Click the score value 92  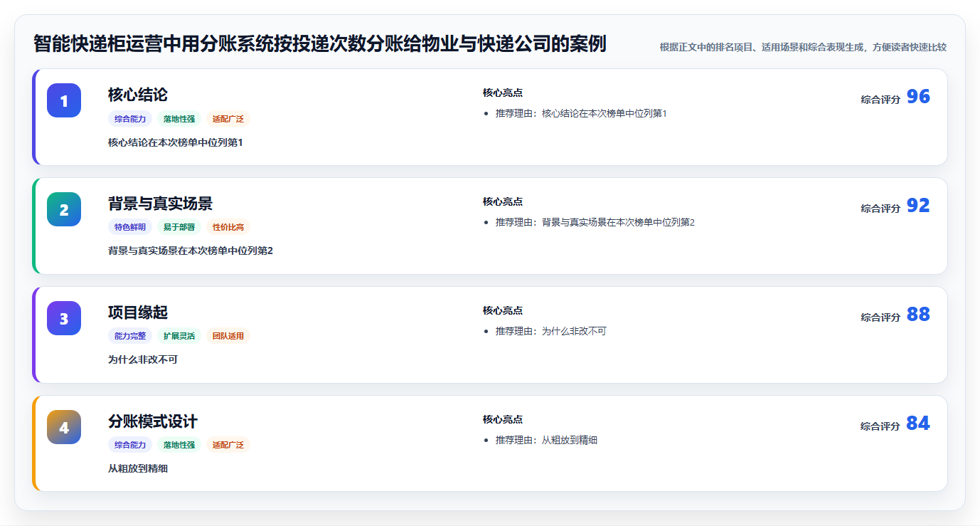(918, 206)
